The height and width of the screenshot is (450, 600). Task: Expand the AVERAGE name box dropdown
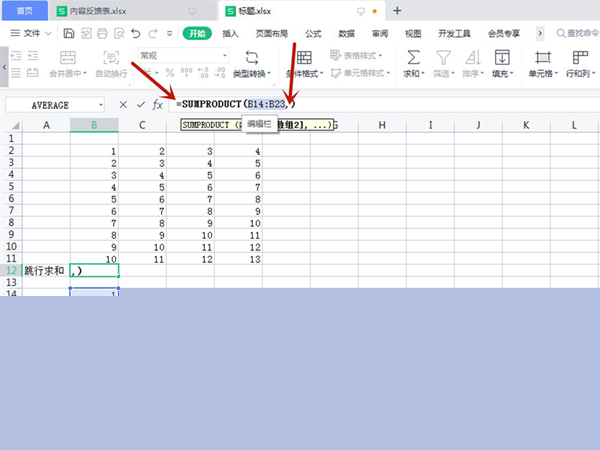coord(101,105)
